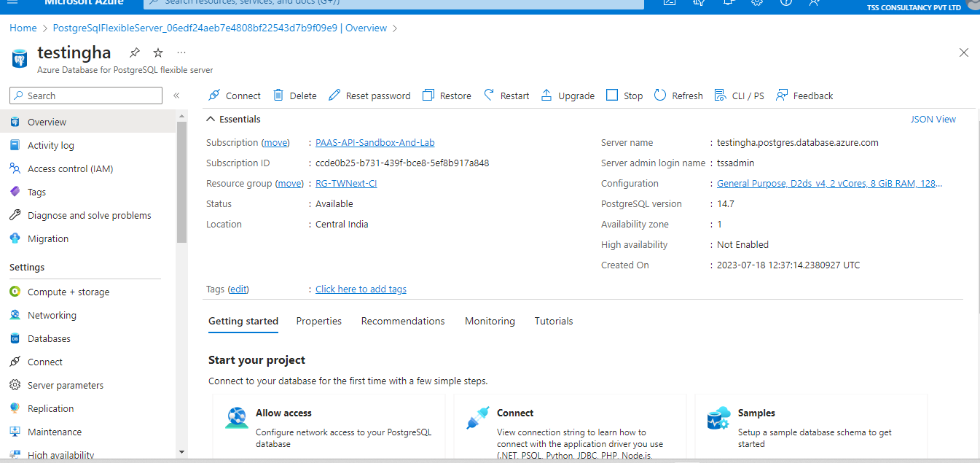Image resolution: width=980 pixels, height=463 pixels.
Task: Select the PostgreSQL version value 14.7
Action: 726,203
